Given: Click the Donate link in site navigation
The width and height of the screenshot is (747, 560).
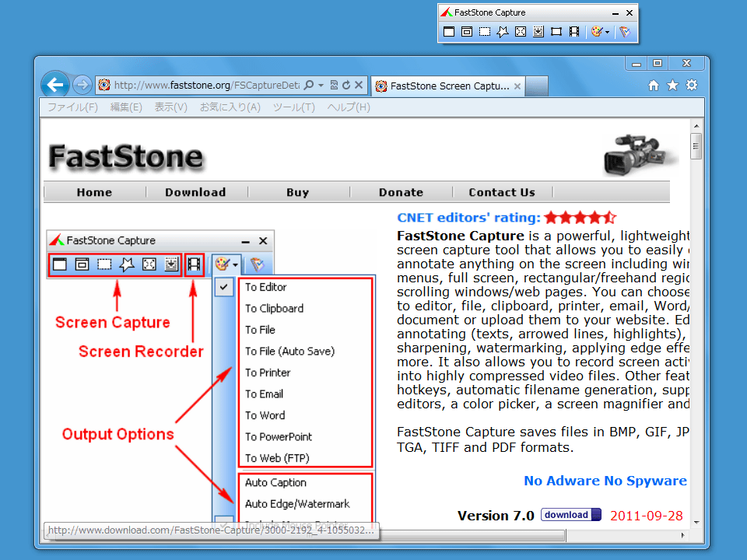Looking at the screenshot, I should 402,192.
